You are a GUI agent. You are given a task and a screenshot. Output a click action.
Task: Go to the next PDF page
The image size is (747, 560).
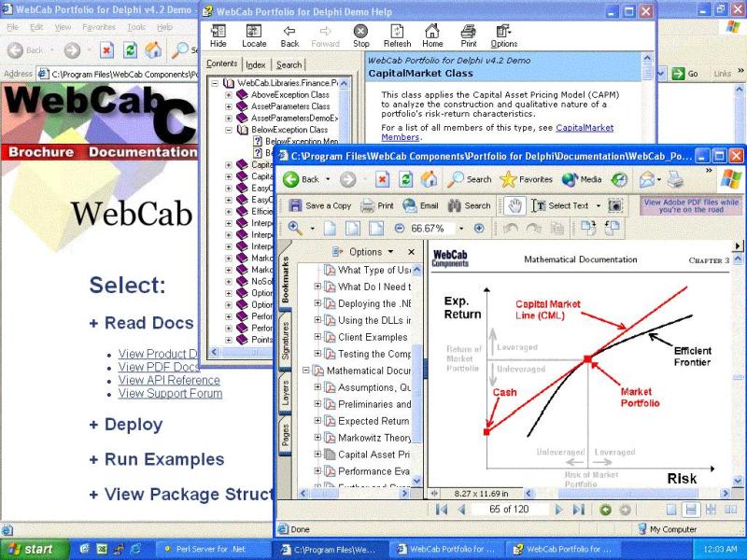tap(558, 510)
